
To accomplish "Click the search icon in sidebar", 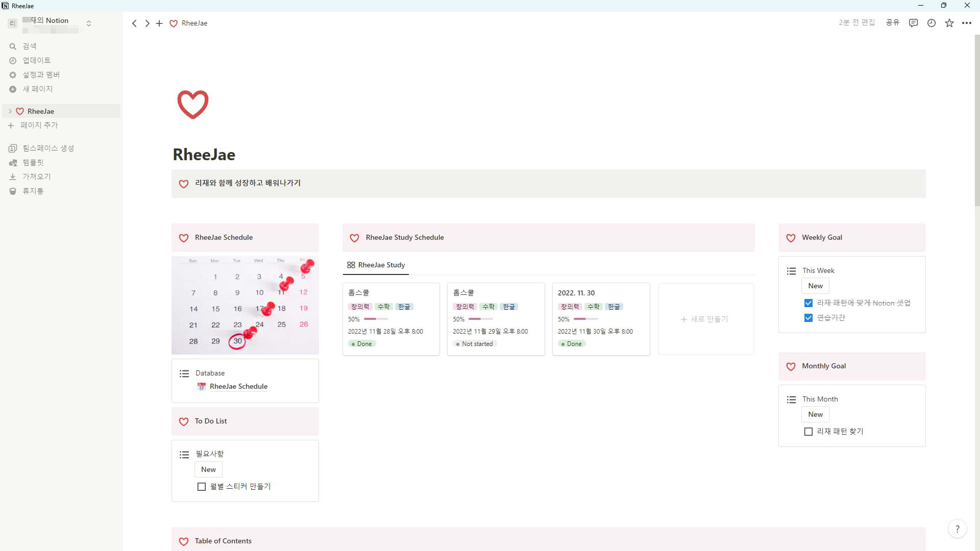I will pyautogui.click(x=13, y=46).
